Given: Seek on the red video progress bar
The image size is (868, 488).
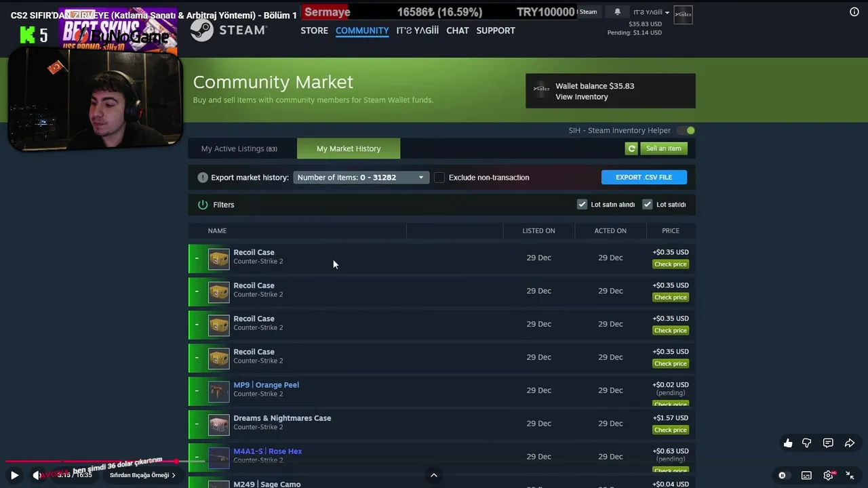Looking at the screenshot, I should 434,462.
